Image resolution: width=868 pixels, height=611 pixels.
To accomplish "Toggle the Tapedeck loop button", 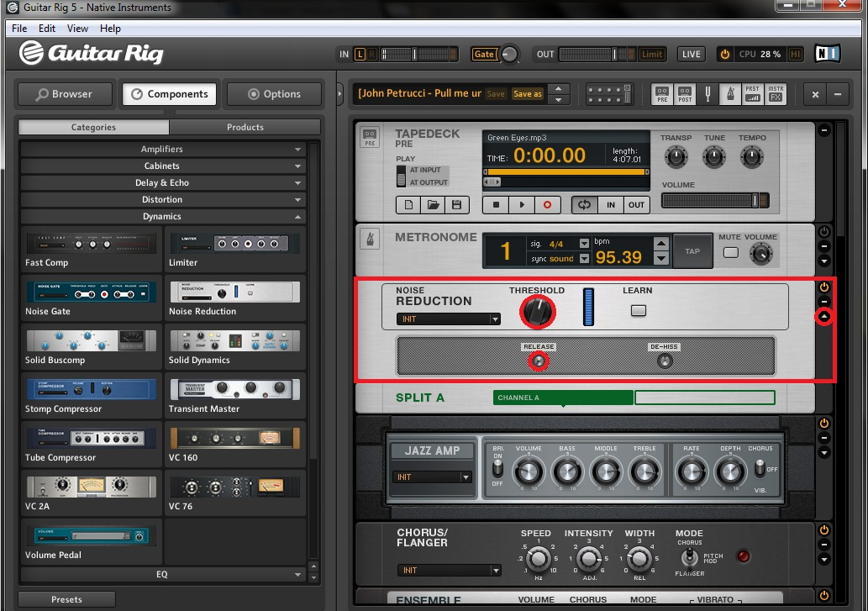I will 584,205.
